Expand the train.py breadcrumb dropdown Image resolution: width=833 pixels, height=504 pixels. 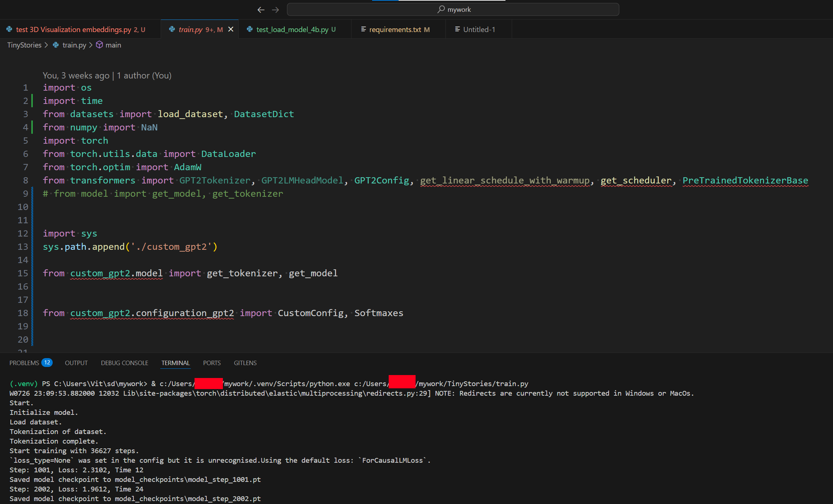pos(74,45)
